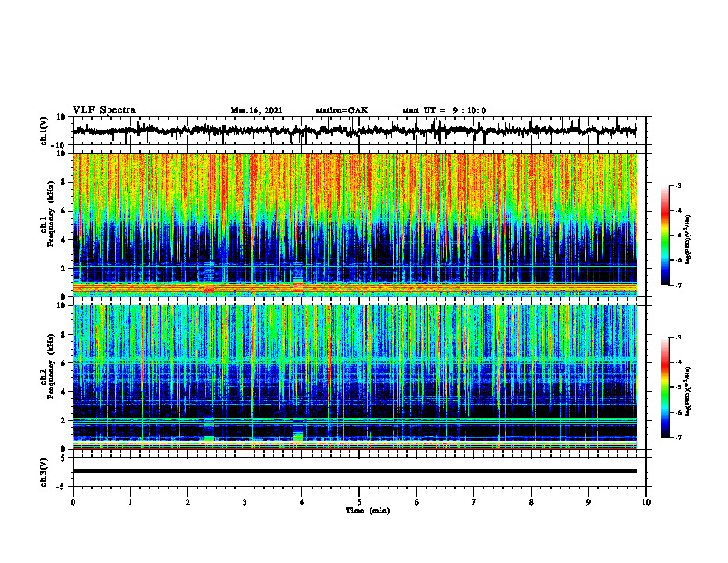This screenshot has height=563, width=728.
Task: Click the ch.1 voltage waveform trace panel
Action: coord(358,131)
